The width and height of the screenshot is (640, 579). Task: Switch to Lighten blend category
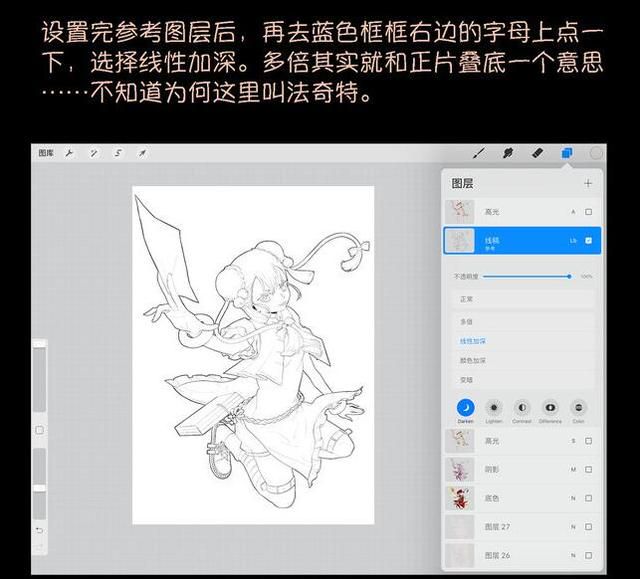tap(493, 411)
